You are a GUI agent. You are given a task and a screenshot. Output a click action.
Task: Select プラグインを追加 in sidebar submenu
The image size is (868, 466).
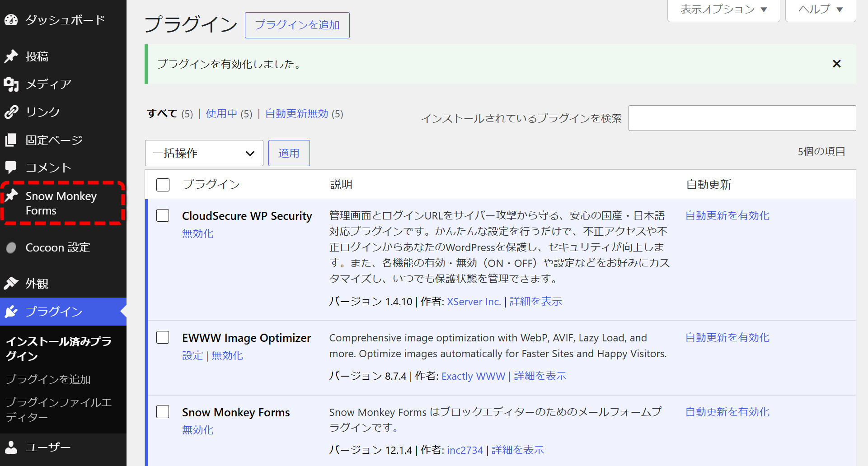(x=48, y=379)
